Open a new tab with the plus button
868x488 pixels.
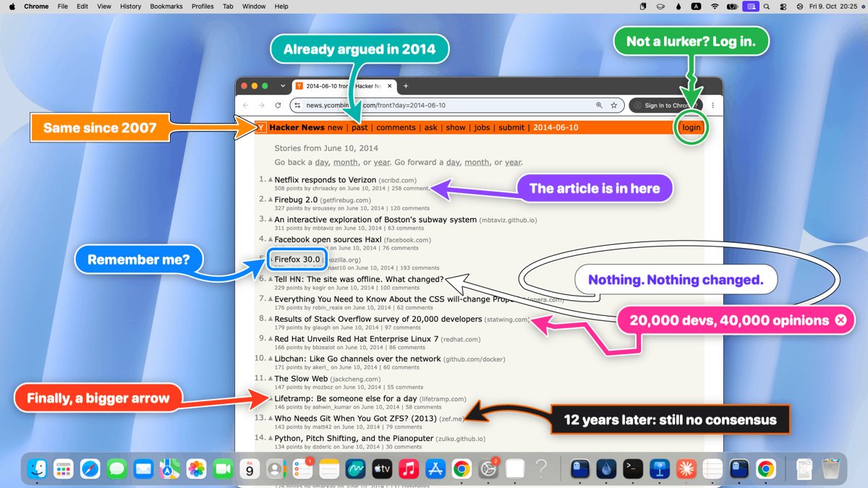[406, 86]
